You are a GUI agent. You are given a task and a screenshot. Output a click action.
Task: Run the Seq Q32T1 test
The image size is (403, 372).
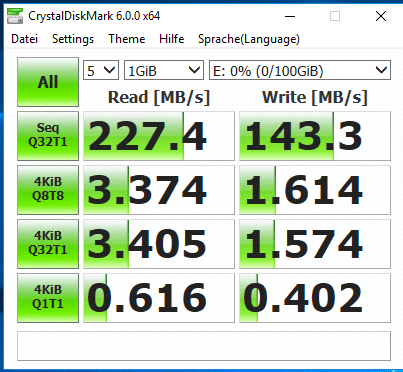coord(48,136)
